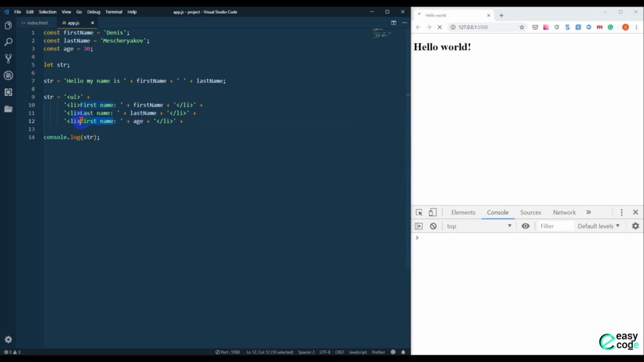The height and width of the screenshot is (362, 644).
Task: Click line number 14 in the gutter
Action: pos(32,137)
